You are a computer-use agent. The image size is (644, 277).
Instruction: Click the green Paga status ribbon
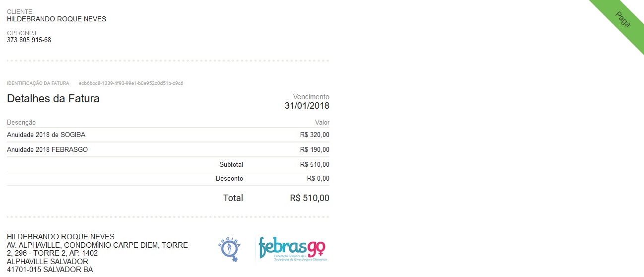(622, 19)
